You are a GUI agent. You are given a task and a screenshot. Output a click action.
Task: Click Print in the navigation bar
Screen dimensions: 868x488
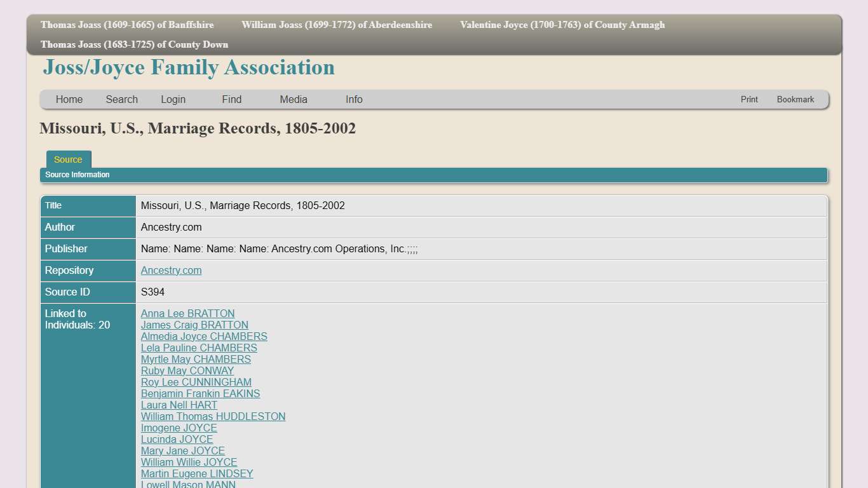pyautogui.click(x=749, y=99)
